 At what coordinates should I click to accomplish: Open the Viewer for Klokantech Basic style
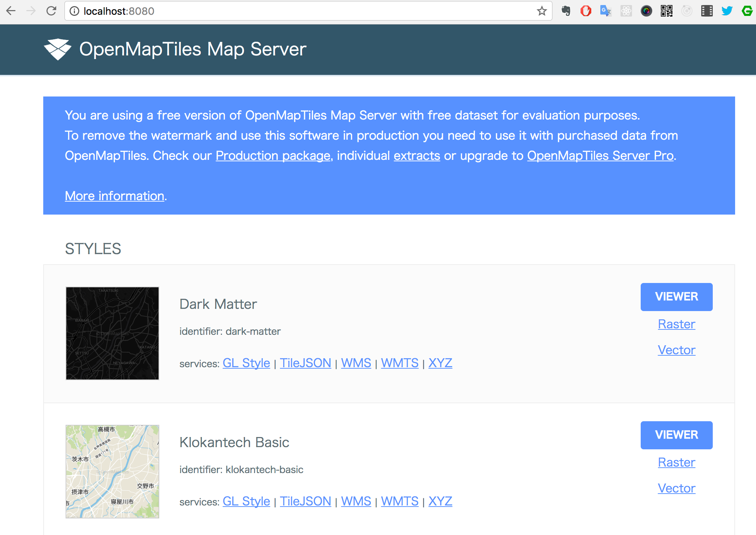676,435
